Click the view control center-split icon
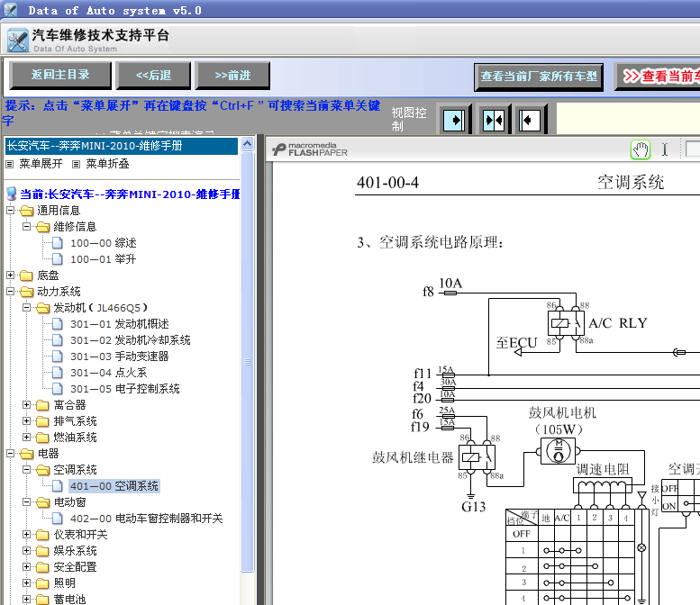The image size is (700, 605). tap(494, 120)
